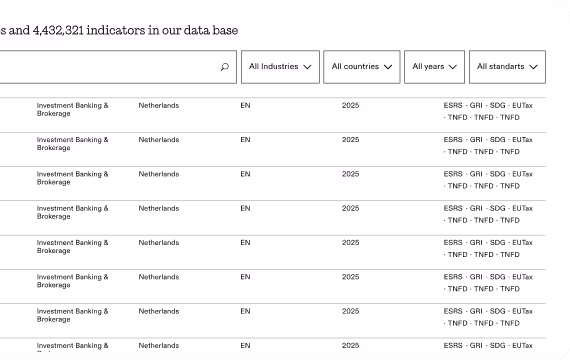Open the All countries dropdown
The width and height of the screenshot is (570, 360).
coord(362,67)
